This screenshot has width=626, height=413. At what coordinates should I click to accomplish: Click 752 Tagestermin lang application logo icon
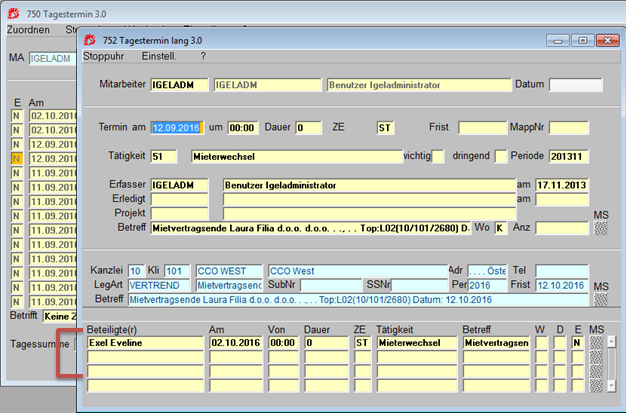pos(90,40)
